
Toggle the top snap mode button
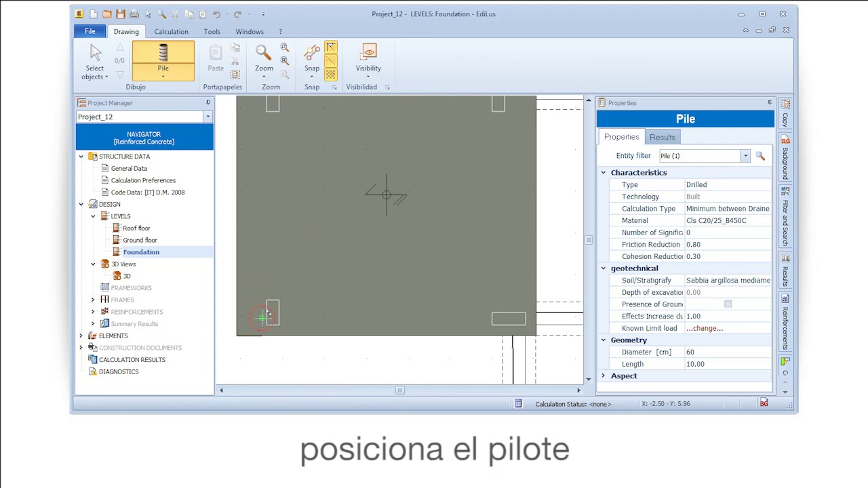[331, 47]
